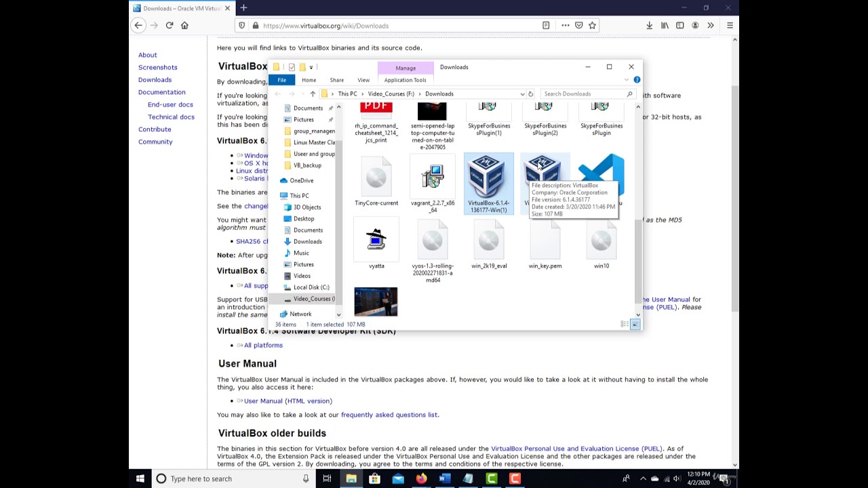Expand chevron after This PC in breadcrumb
The height and width of the screenshot is (488, 868).
(362, 94)
